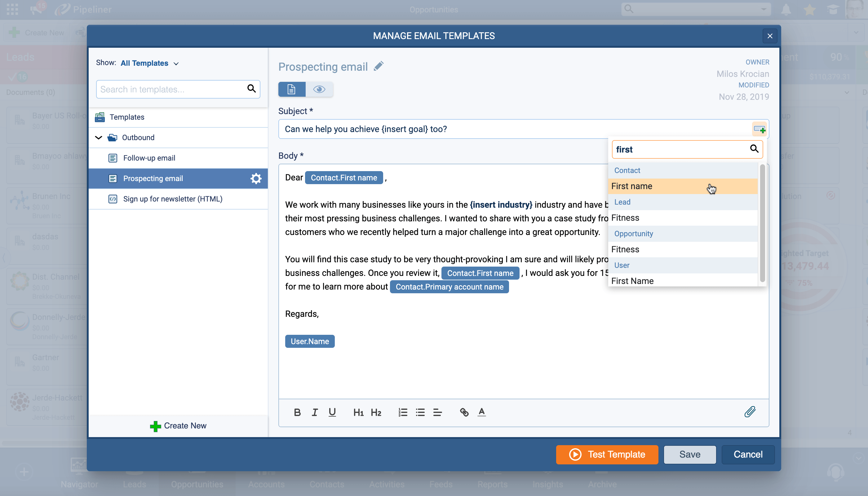Insert a numbered list
Screen dimensions: 868x496
(x=403, y=413)
